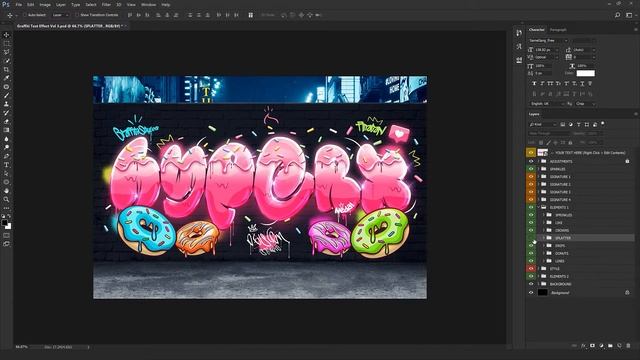This screenshot has width=640, height=360.
Task: Select the Clone Stamp tool
Action: tap(6, 104)
